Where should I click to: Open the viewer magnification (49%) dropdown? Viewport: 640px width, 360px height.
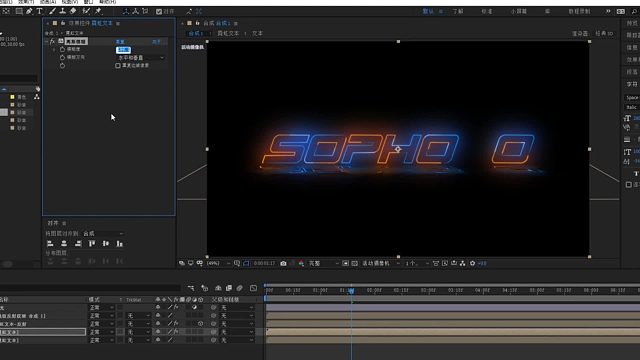pyautogui.click(x=219, y=264)
